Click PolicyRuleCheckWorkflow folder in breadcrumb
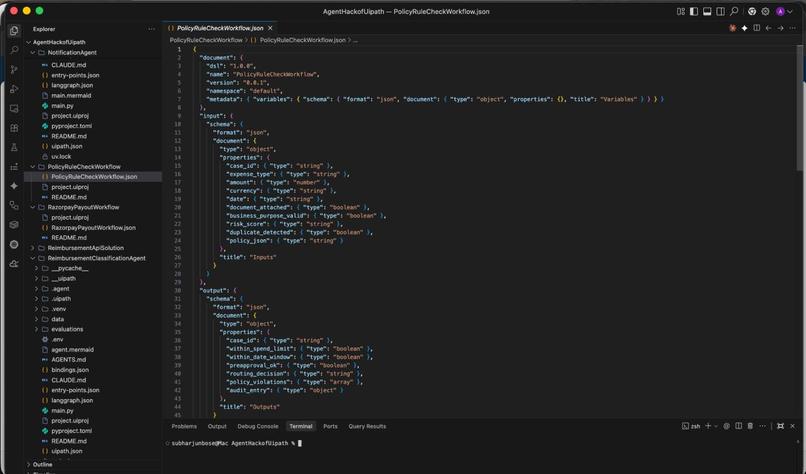The width and height of the screenshot is (806, 474). coord(206,40)
